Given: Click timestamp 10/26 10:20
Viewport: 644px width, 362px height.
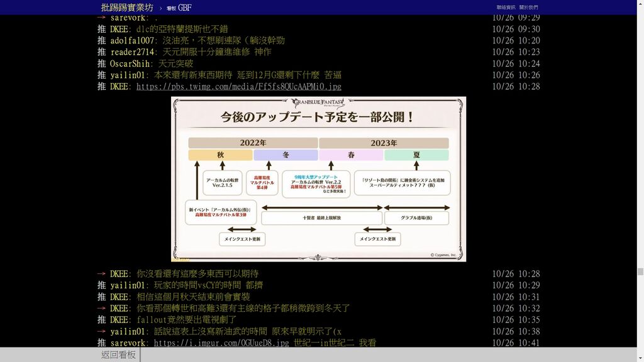Looking at the screenshot, I should (x=516, y=41).
